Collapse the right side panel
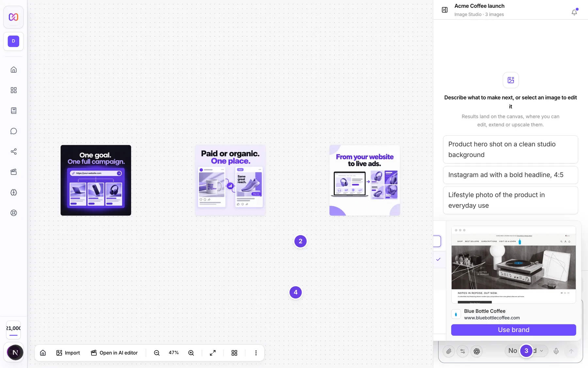Viewport: 588px width, 368px height. (x=445, y=10)
